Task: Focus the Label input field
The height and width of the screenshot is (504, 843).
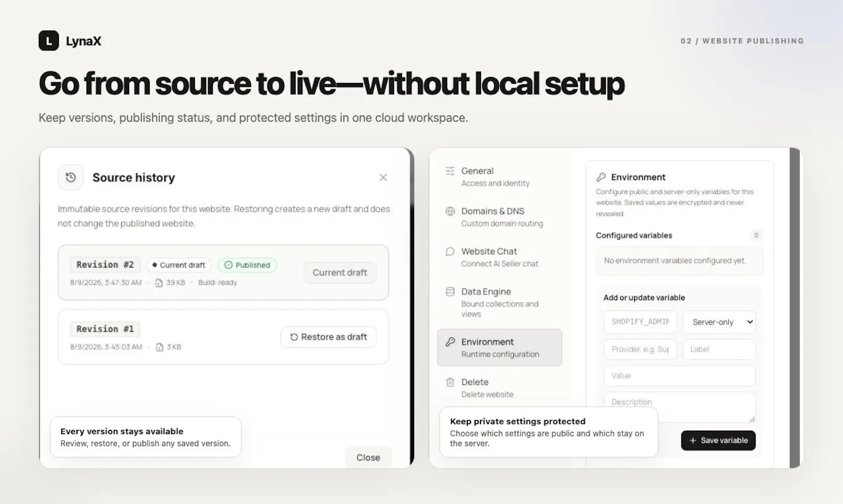Action: coord(719,349)
